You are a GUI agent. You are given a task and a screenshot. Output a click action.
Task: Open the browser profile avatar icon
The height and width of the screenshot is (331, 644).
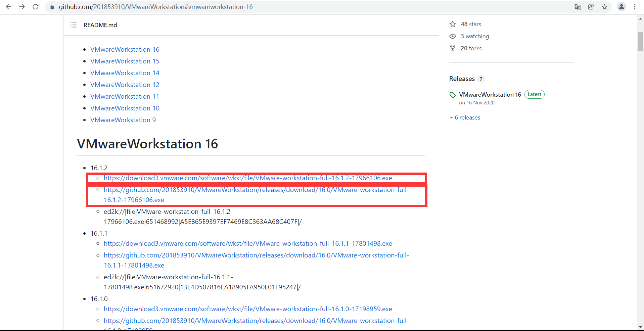tap(621, 7)
